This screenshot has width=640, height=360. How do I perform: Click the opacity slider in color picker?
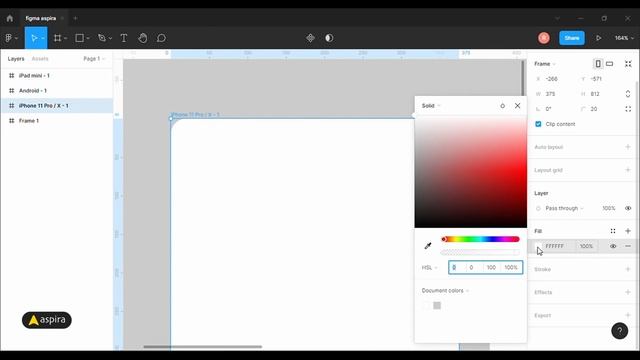[x=480, y=252]
